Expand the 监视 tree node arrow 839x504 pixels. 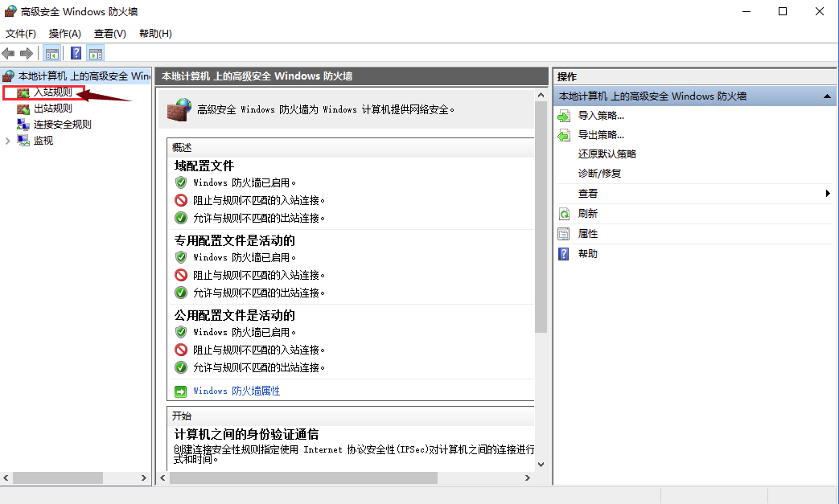[x=8, y=141]
